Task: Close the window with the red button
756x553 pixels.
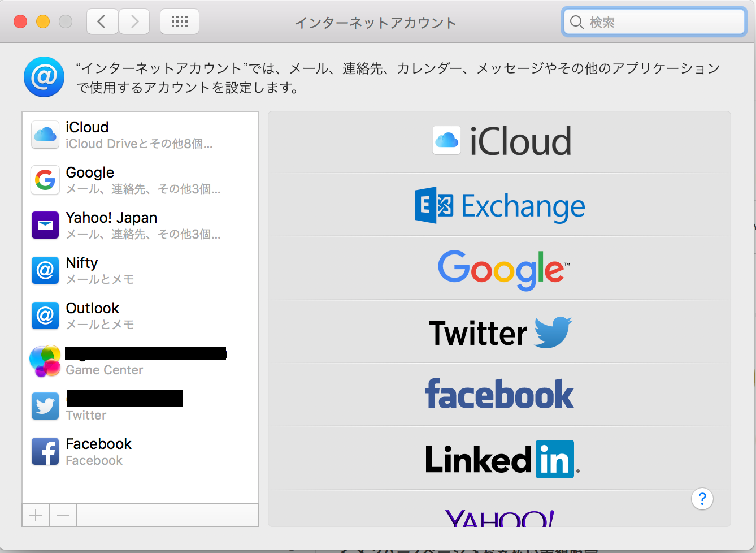Action: click(20, 21)
